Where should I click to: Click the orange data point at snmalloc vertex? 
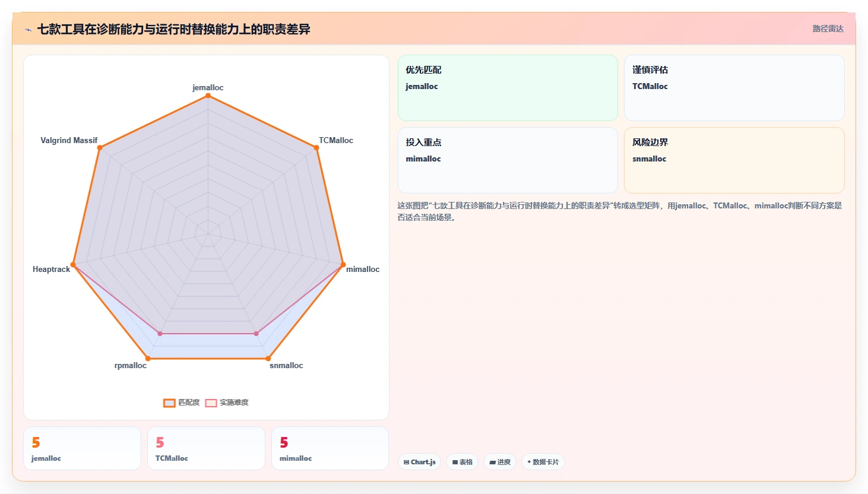[x=268, y=359]
